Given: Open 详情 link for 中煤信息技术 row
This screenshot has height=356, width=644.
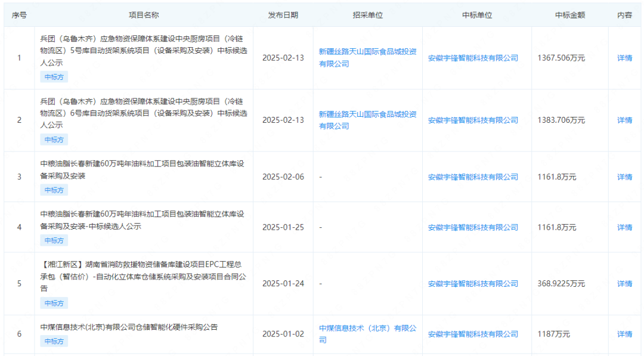Looking at the screenshot, I should point(624,335).
